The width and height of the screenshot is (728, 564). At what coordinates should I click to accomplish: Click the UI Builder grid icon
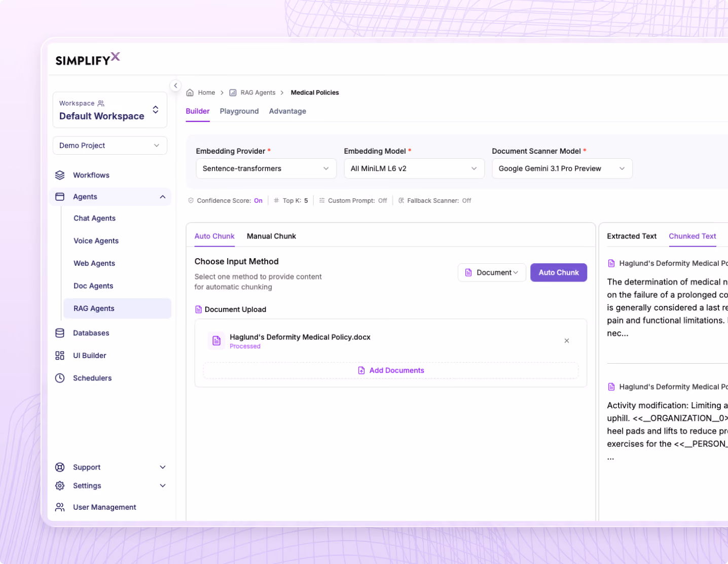[60, 356]
